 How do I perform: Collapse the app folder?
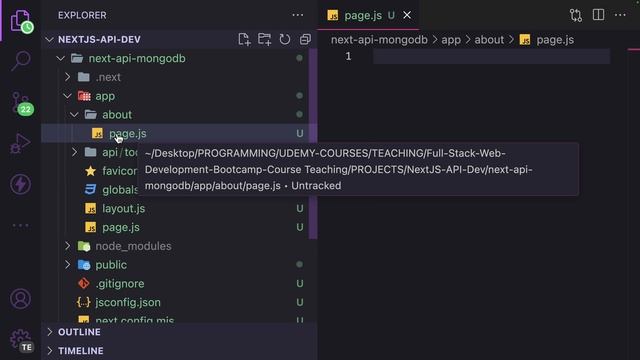[67, 96]
